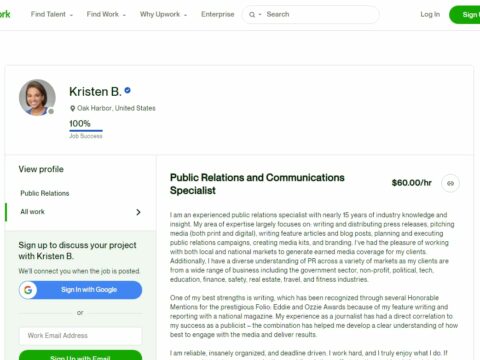This screenshot has height=360, width=480.
Task: Click the Log In link
Action: pos(430,14)
